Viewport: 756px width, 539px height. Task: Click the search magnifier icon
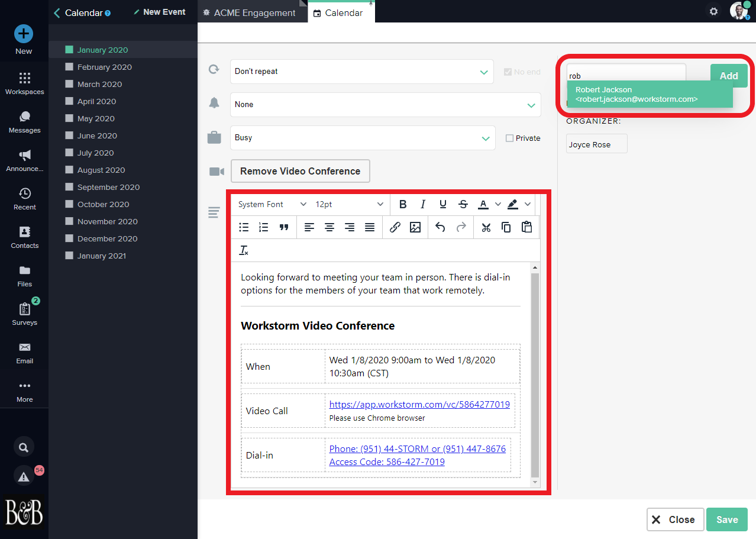pyautogui.click(x=24, y=447)
